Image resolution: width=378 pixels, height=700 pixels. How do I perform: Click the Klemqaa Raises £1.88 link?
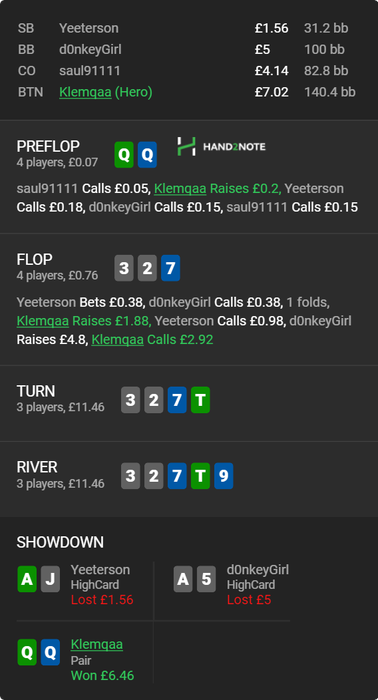click(84, 321)
